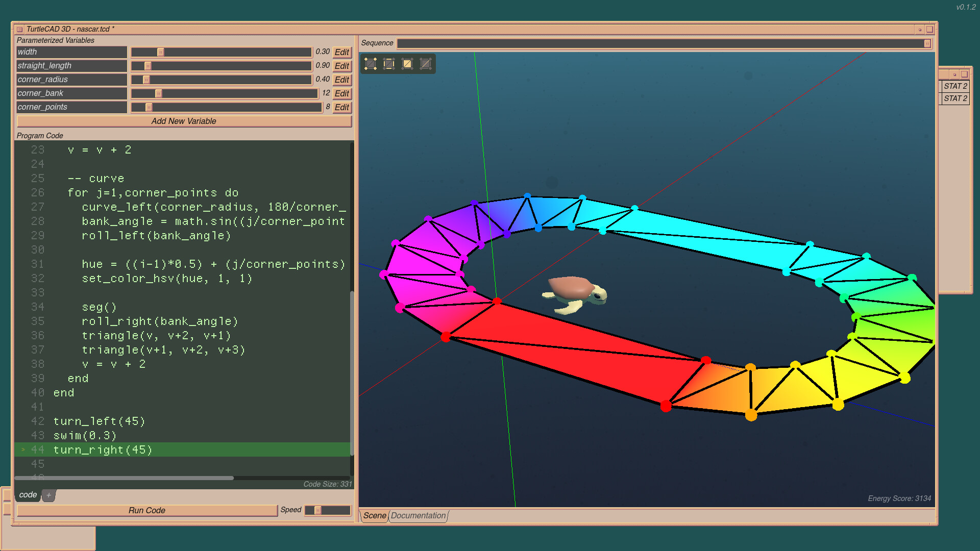
Task: Toggle edge outlines display in viewport
Action: pos(389,64)
